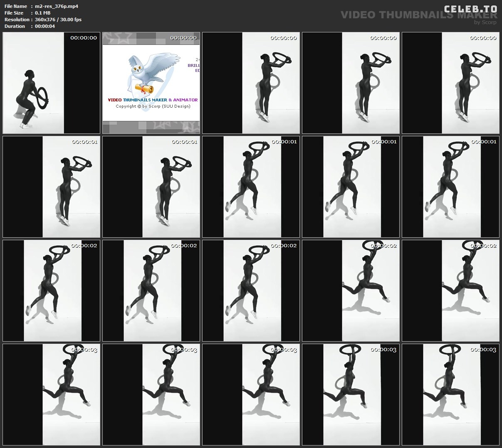
Task: Click the 'by Scorp' credit in header
Action: click(x=485, y=22)
